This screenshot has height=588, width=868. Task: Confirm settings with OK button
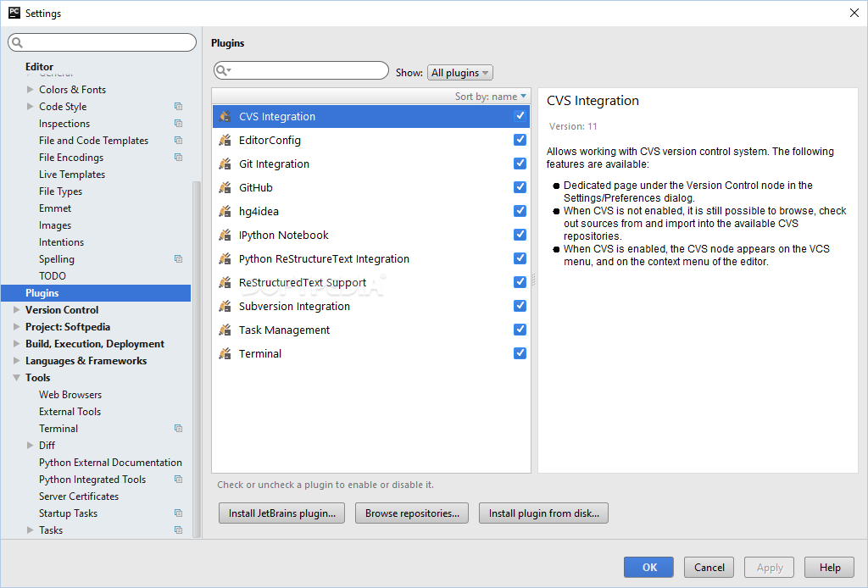pyautogui.click(x=648, y=567)
